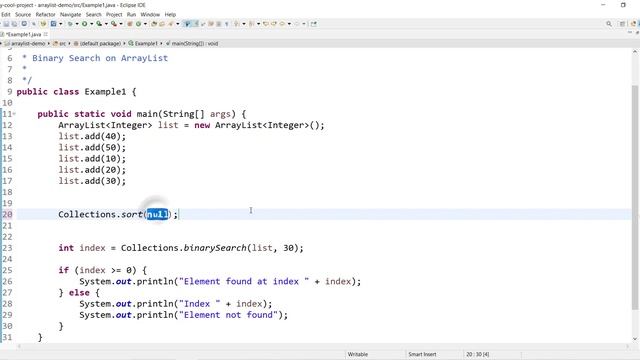Click the Forward navigation yellow arrow

pos(282,24)
